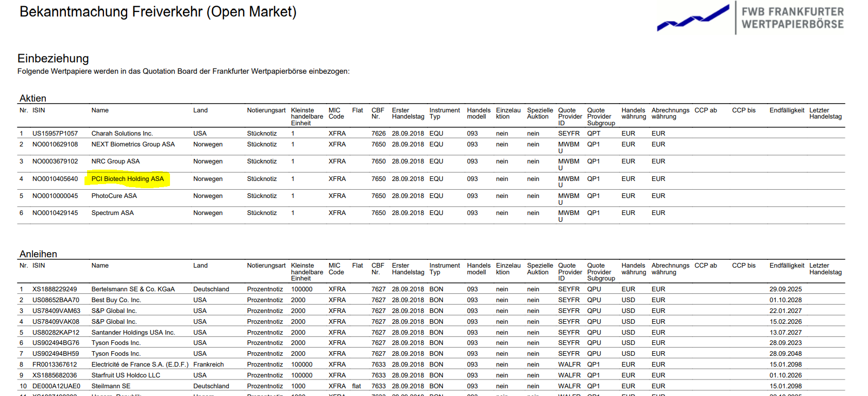The width and height of the screenshot is (868, 396).
Task: Click Endfälligkeit date 01.10.2026
Action: (786, 375)
